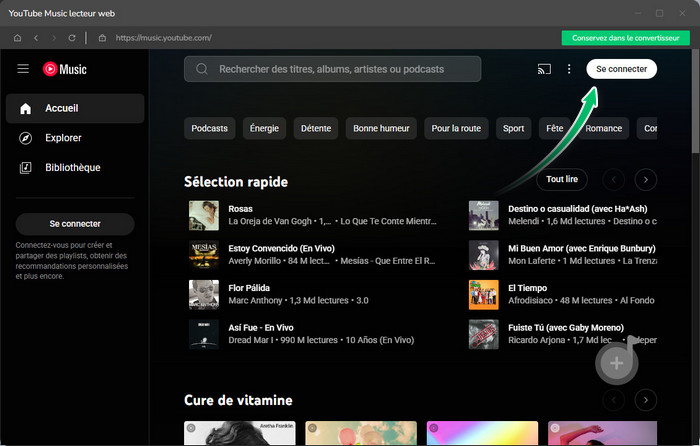Open Bibliothèque in the sidebar

coord(75,167)
